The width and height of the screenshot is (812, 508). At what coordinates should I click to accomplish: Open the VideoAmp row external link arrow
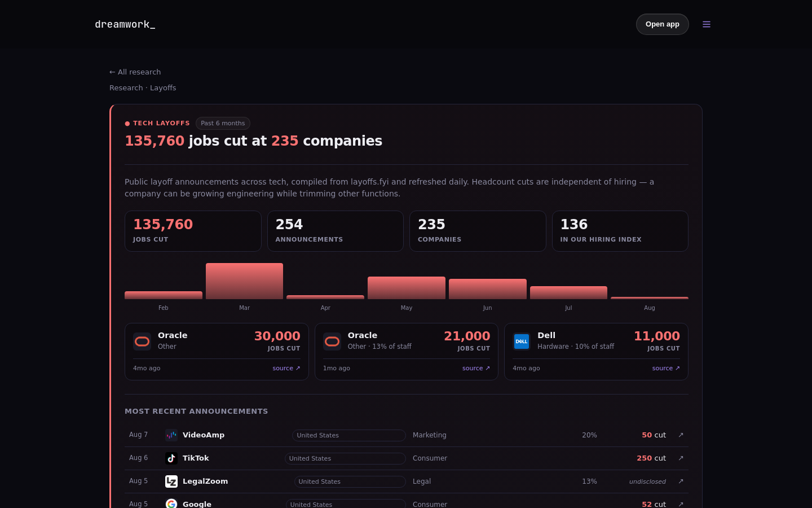[681, 435]
